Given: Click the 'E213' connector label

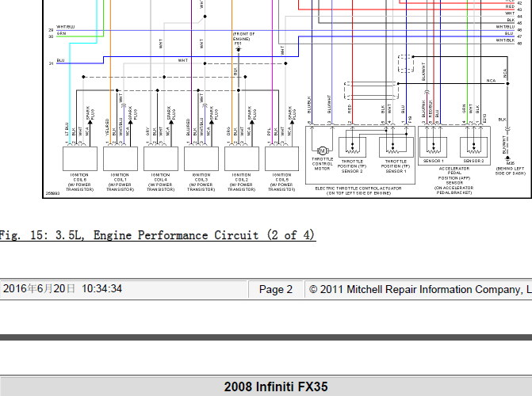Looking at the screenshot, I should [484, 118].
